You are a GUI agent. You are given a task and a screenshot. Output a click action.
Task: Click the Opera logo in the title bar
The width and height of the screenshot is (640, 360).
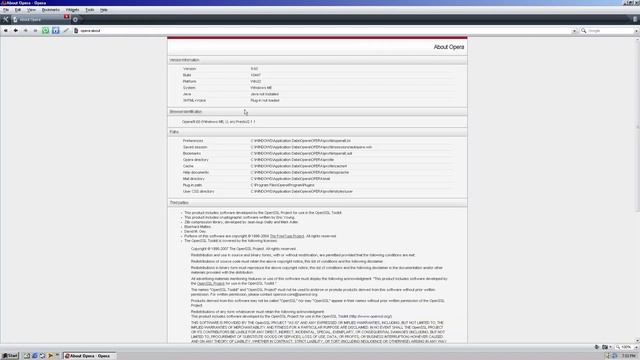(3, 3)
